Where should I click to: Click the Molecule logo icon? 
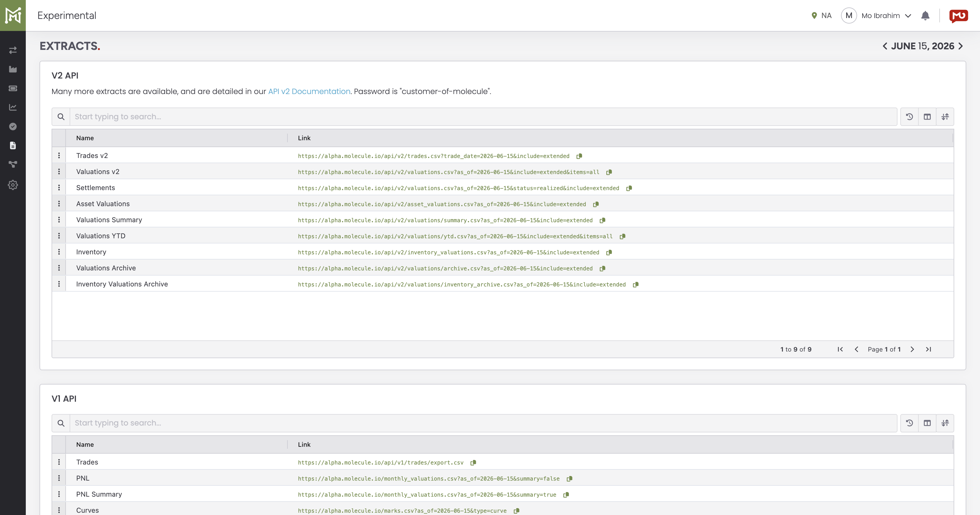13,15
